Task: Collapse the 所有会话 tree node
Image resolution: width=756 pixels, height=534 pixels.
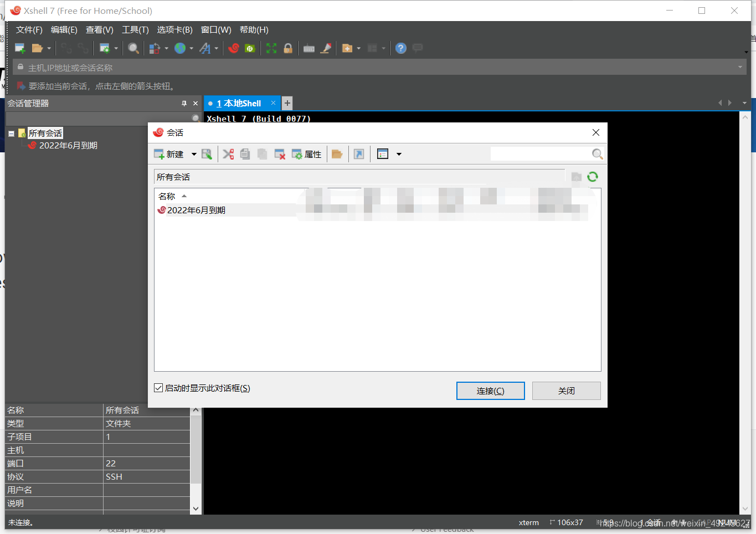Action: point(11,133)
